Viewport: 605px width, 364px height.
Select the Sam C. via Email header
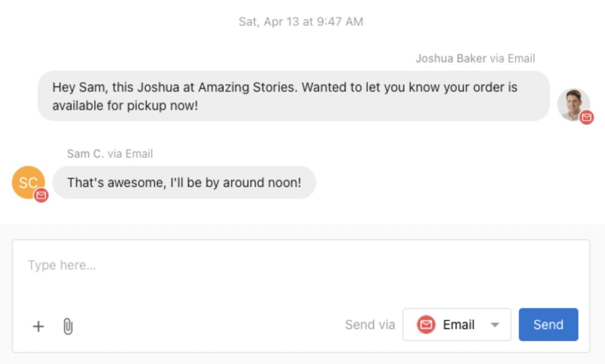110,154
